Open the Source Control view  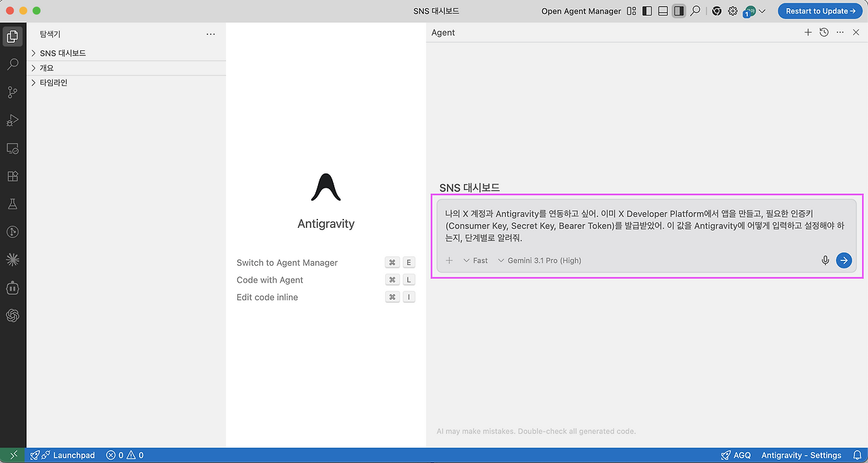[12, 92]
